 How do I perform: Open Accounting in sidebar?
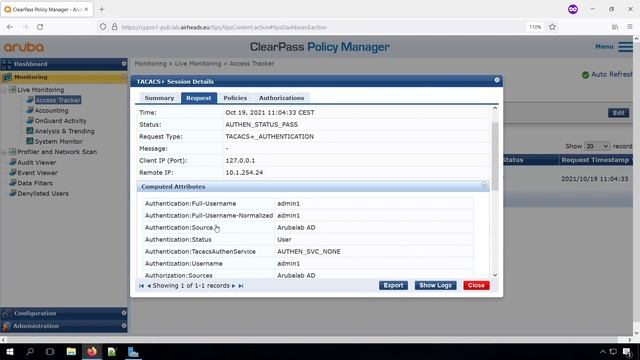pyautogui.click(x=51, y=110)
